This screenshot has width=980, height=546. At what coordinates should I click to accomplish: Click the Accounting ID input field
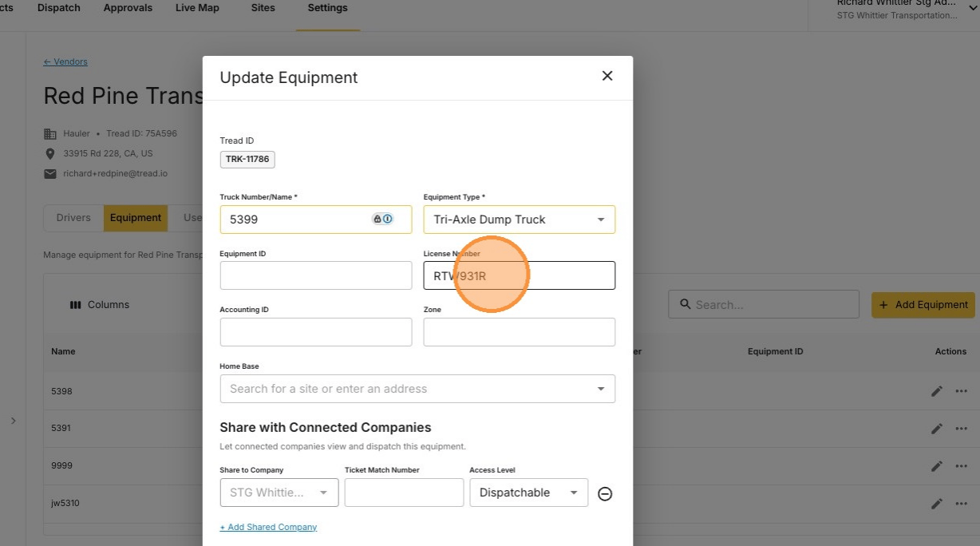point(316,332)
